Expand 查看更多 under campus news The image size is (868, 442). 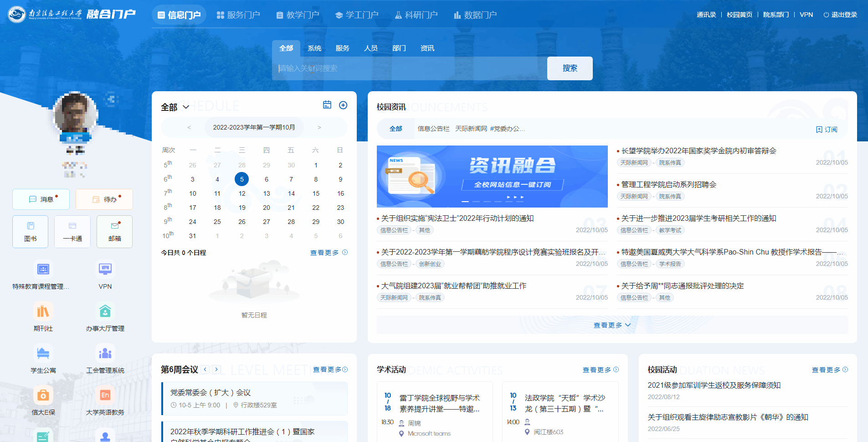pos(612,325)
